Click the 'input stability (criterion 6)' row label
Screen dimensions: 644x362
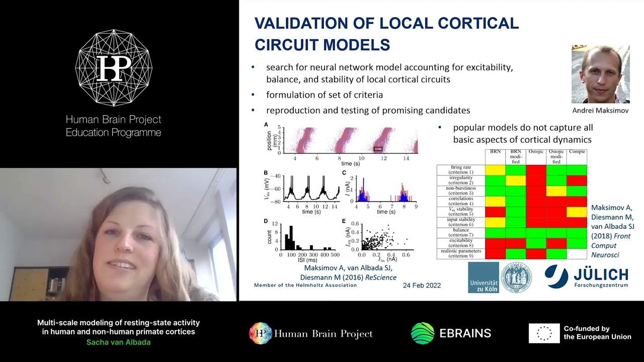click(461, 222)
